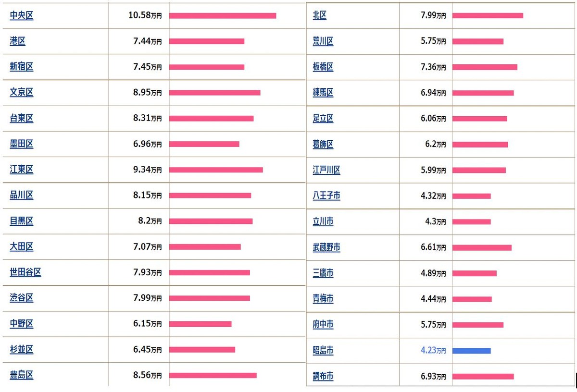Open the 渋谷区 link
This screenshot has height=392, width=577.
click(22, 298)
